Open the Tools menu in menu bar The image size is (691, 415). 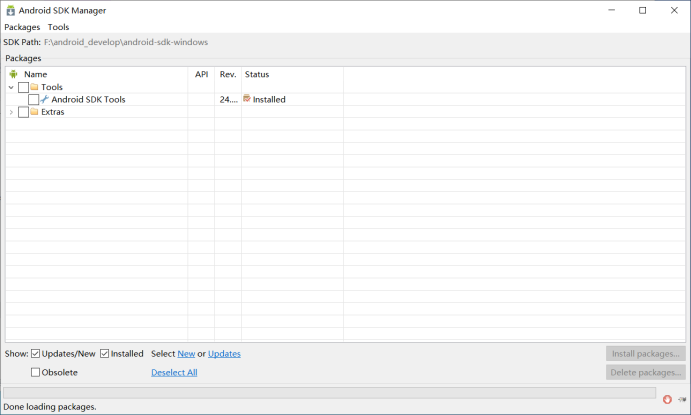[x=59, y=27]
